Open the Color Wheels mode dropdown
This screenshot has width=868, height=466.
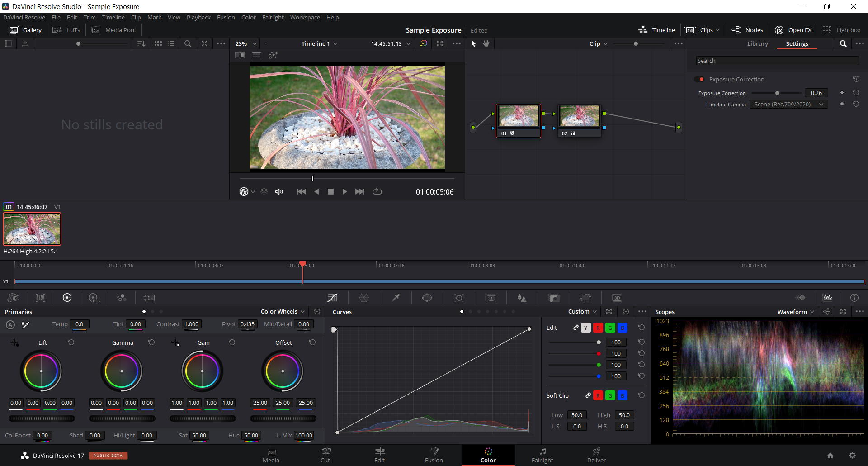(283, 311)
